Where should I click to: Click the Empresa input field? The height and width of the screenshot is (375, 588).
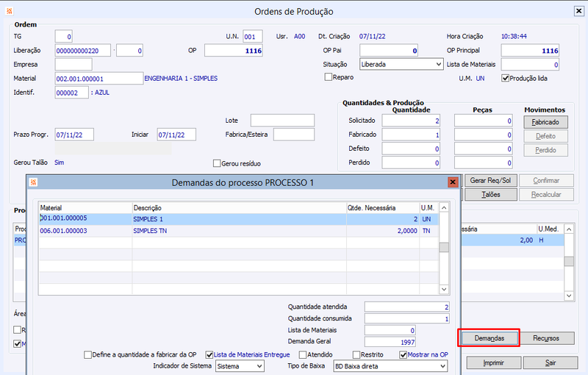coord(73,65)
